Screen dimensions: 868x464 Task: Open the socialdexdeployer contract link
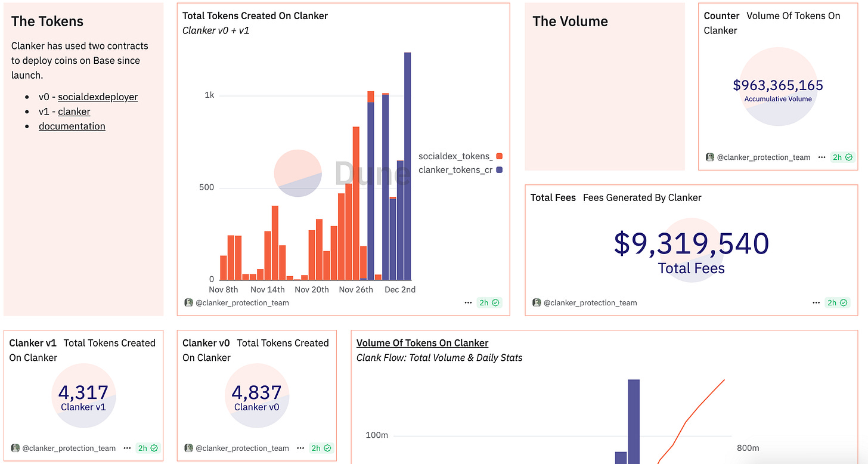pyautogui.click(x=98, y=97)
